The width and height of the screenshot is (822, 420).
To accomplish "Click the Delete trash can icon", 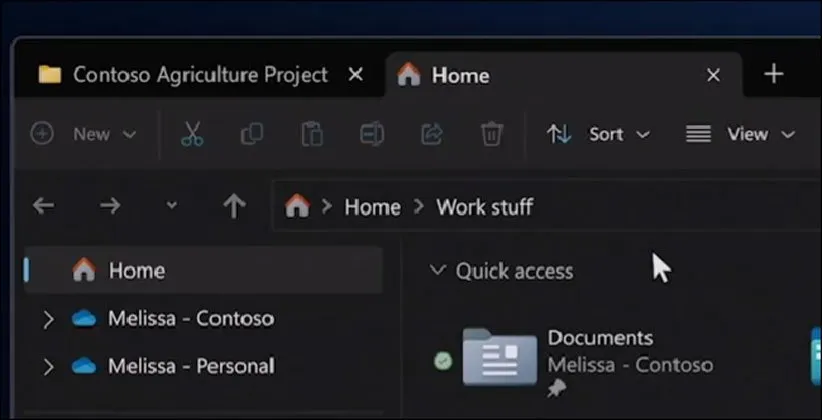I will pyautogui.click(x=491, y=134).
